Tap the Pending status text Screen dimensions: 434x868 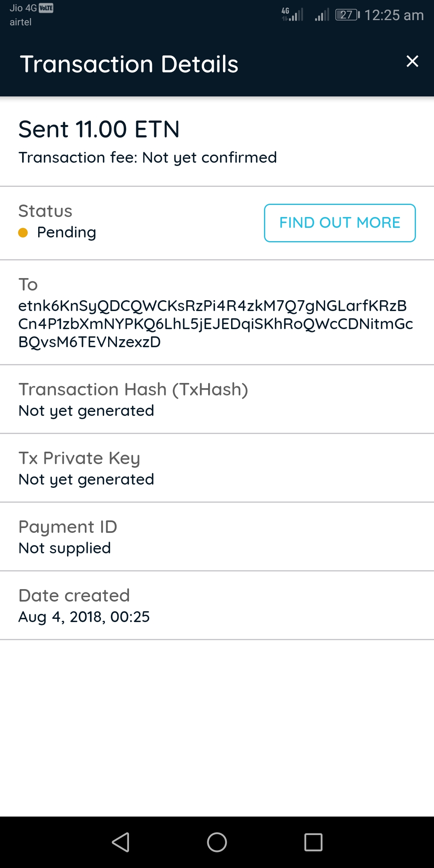66,232
